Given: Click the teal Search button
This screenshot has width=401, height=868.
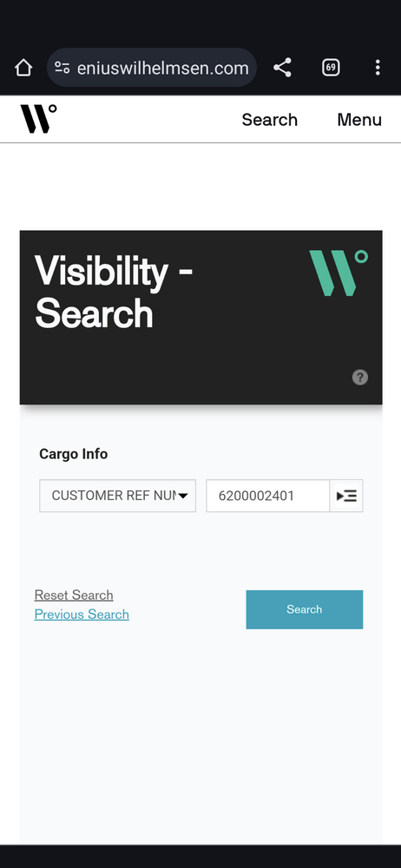Looking at the screenshot, I should 305,609.
